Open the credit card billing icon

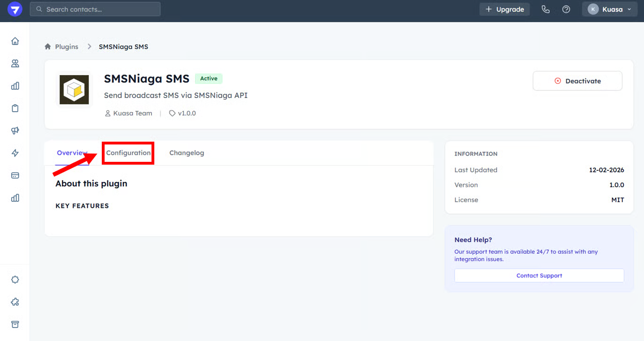coord(15,175)
